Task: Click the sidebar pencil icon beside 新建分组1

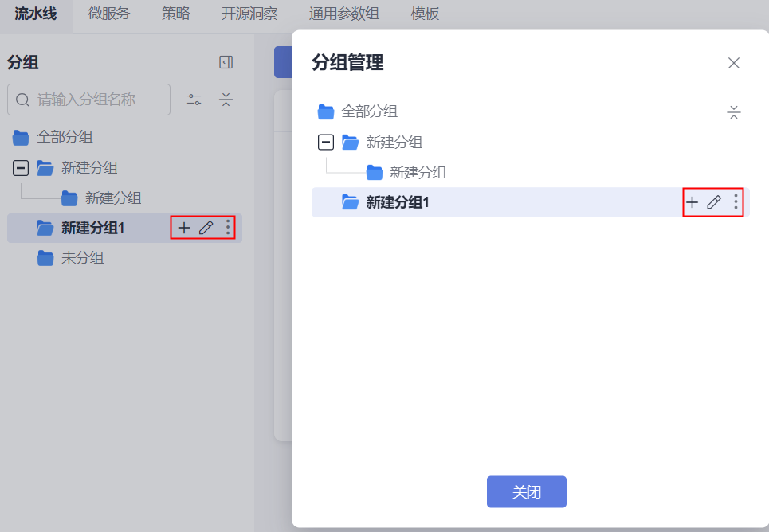Action: tap(206, 228)
